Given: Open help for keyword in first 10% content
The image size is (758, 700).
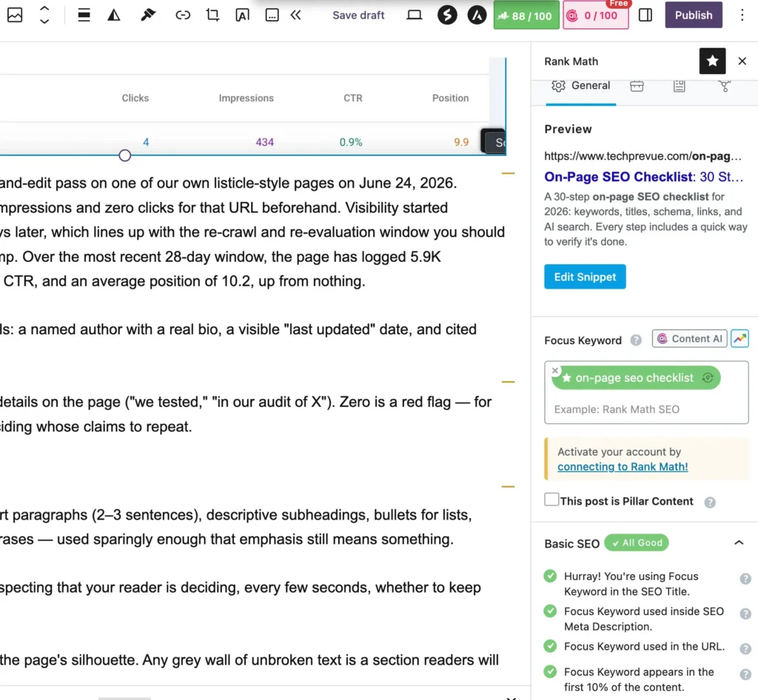Looking at the screenshot, I should pyautogui.click(x=745, y=674).
